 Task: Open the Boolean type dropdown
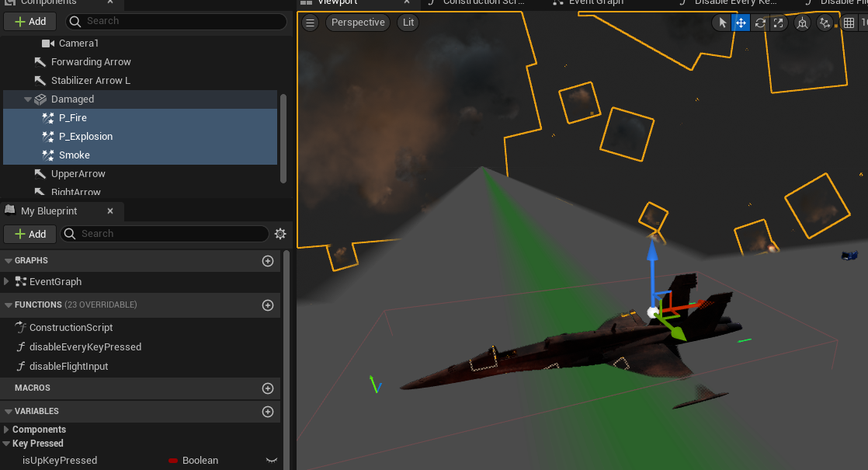200,461
